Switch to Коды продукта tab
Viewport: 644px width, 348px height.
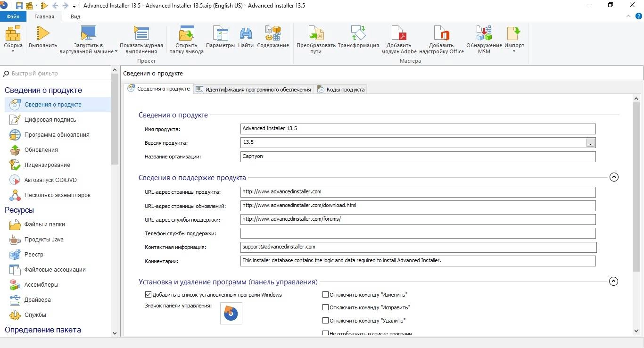click(340, 89)
